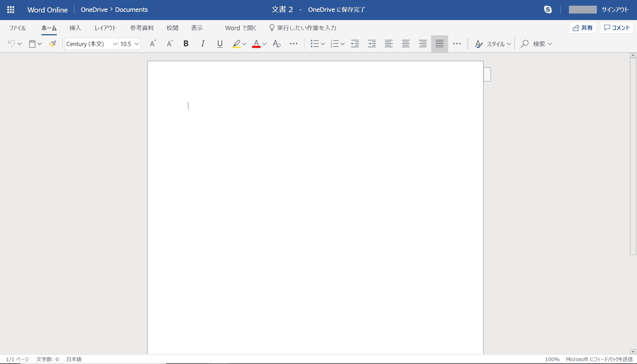Click the scrollbar down arrow
The height and width of the screenshot is (364, 637).
point(633,352)
